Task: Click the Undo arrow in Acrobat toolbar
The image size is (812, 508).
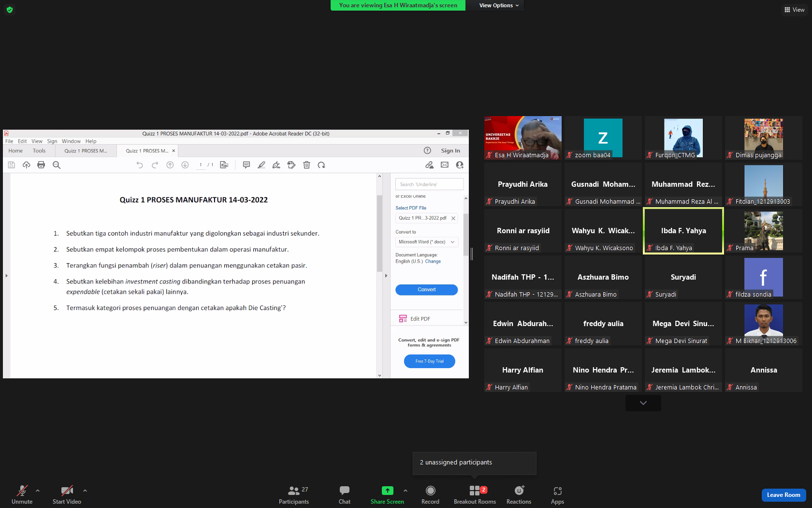Action: pyautogui.click(x=140, y=165)
